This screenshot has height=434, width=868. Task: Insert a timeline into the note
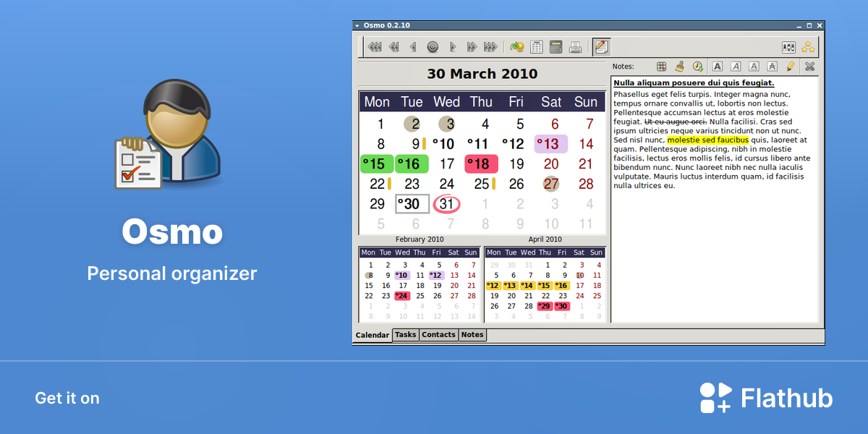click(697, 67)
